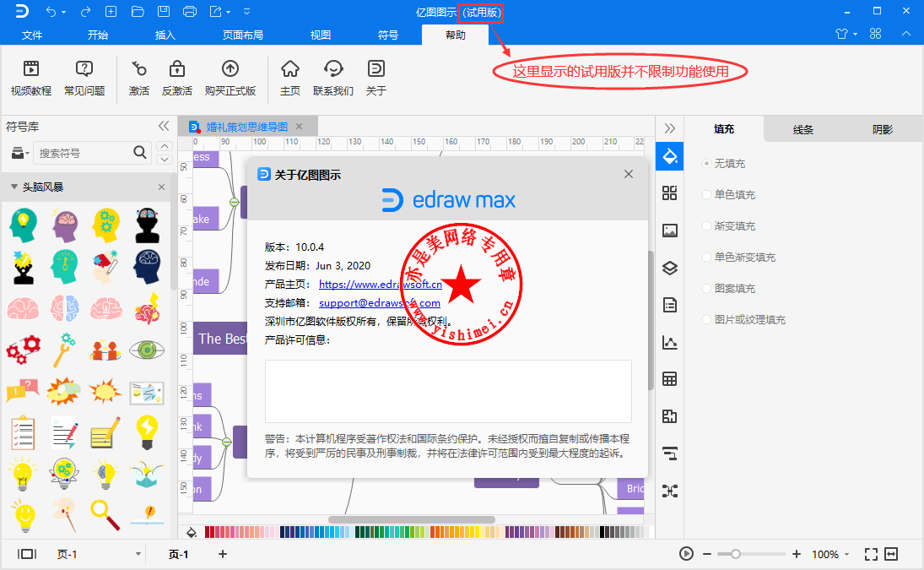Click the redo icon in title bar

[x=86, y=12]
